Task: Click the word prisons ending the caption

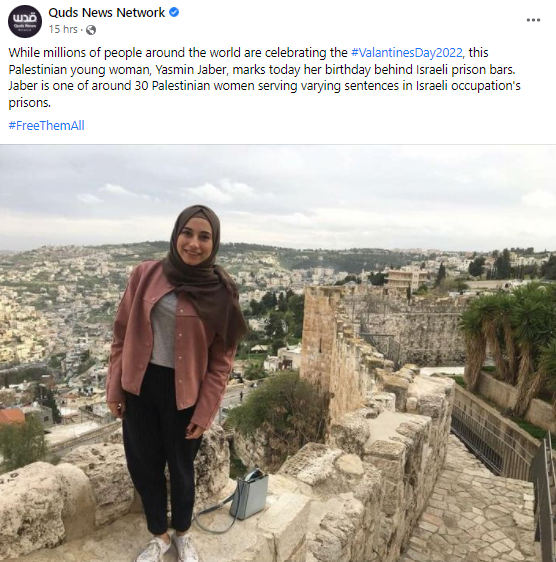Action: 29,103
